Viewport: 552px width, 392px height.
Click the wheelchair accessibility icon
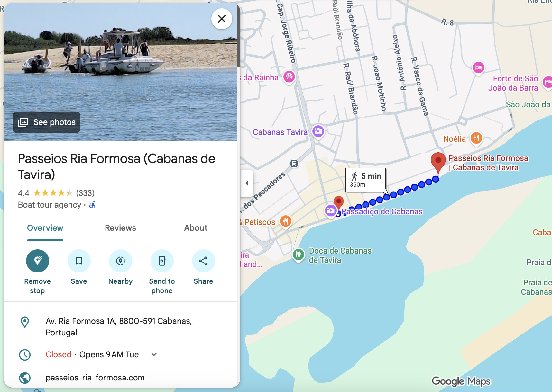coord(92,205)
